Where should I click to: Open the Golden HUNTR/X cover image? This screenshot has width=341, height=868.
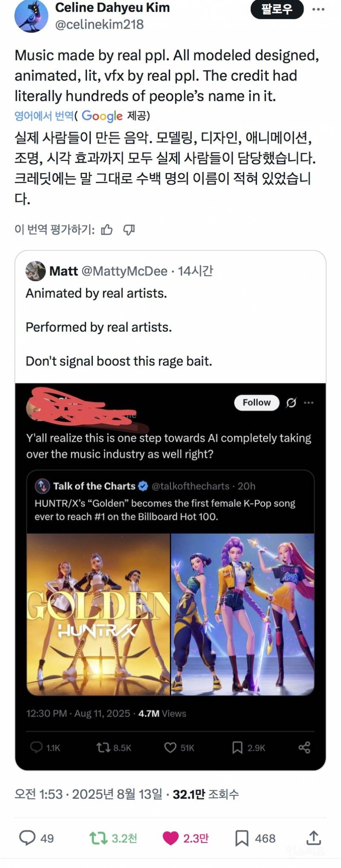pos(98,614)
